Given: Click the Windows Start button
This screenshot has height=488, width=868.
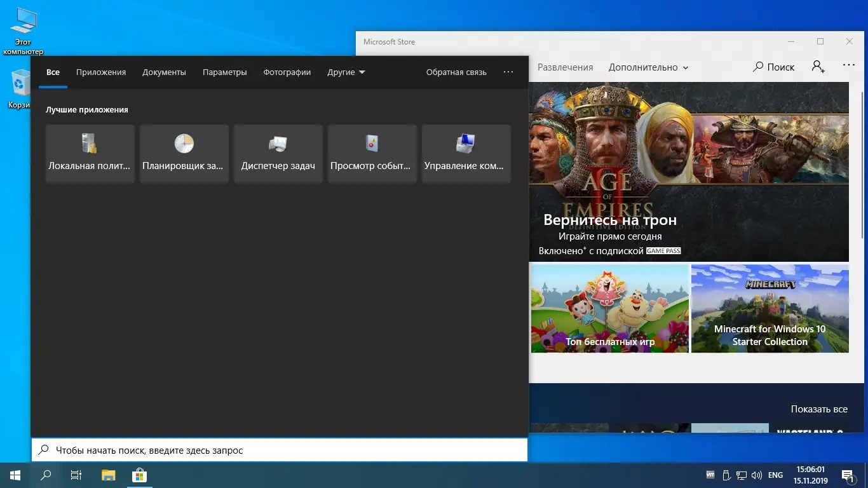Looking at the screenshot, I should (15, 475).
